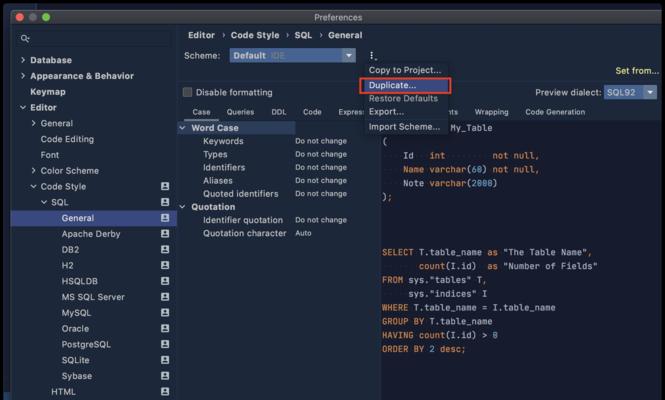The image size is (665, 400).
Task: Click project-level icon beside PostgreSQL
Action: tap(165, 344)
